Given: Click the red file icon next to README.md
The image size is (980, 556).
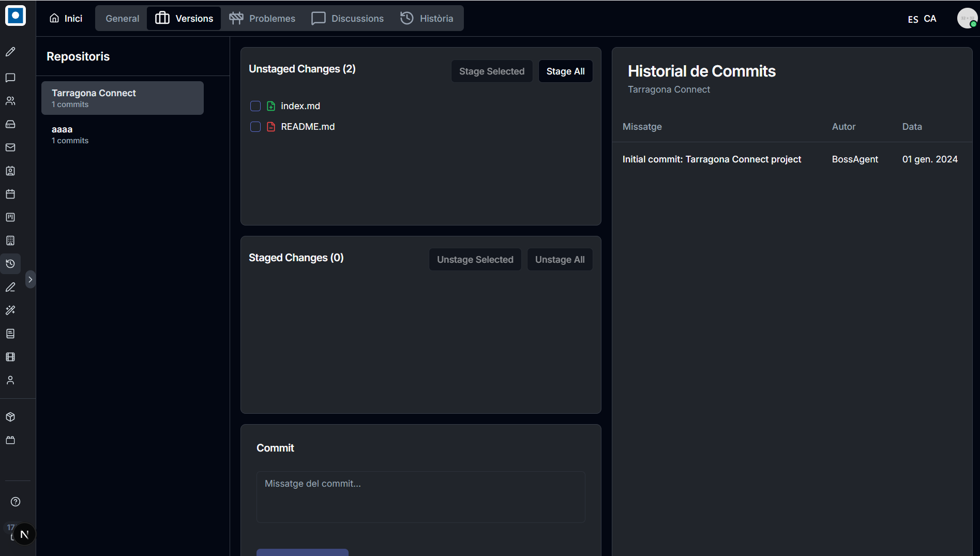Looking at the screenshot, I should [271, 127].
